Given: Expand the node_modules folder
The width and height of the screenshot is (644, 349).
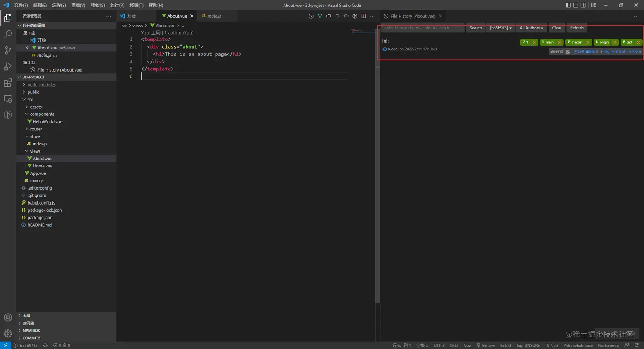Looking at the screenshot, I should click(x=41, y=85).
